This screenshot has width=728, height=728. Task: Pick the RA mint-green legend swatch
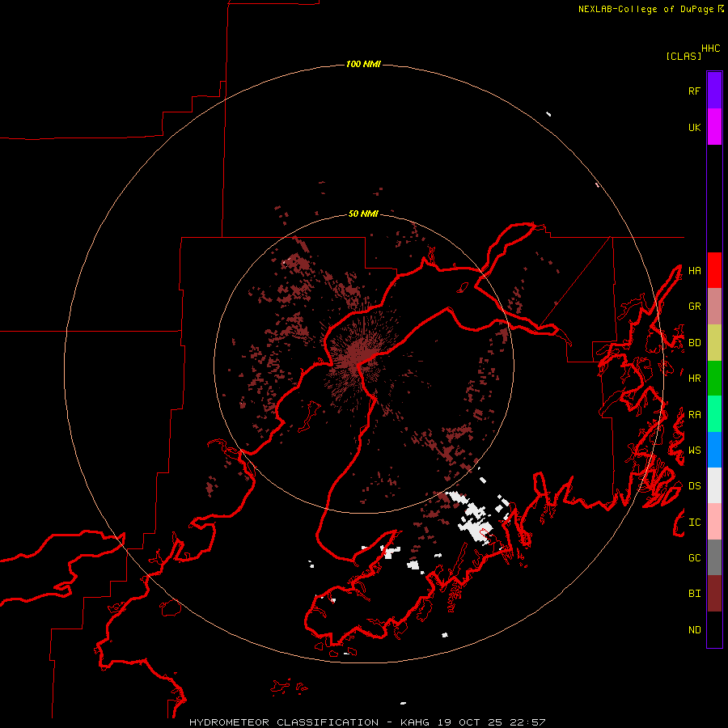(x=714, y=414)
